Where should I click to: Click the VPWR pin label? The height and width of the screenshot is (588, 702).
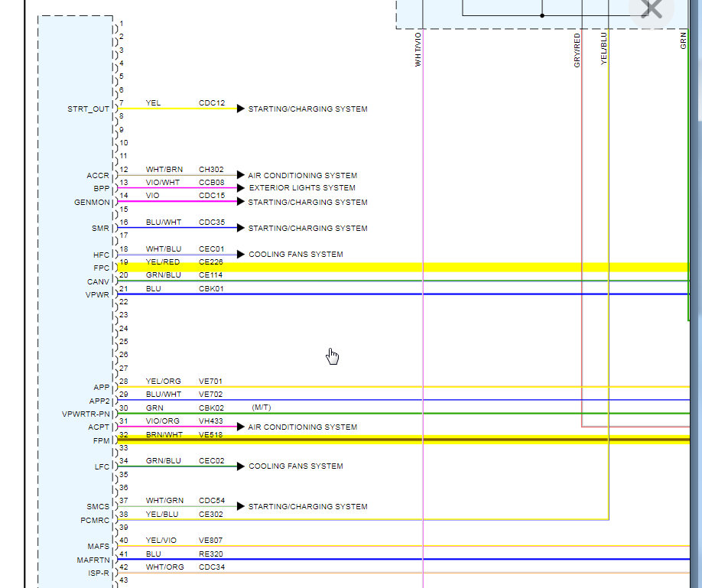(97, 294)
